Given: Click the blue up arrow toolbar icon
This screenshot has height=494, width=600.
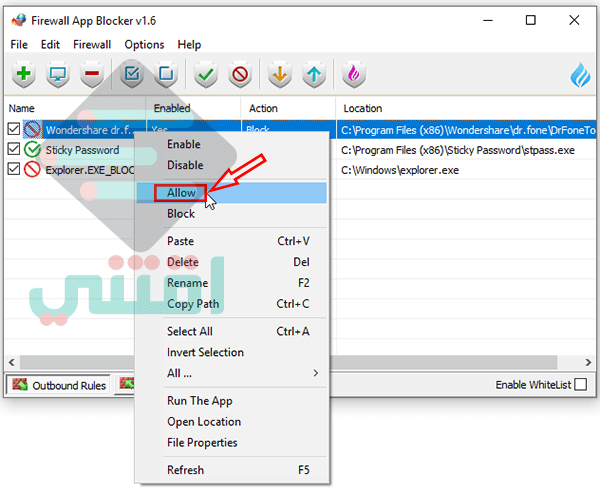Looking at the screenshot, I should pos(314,74).
